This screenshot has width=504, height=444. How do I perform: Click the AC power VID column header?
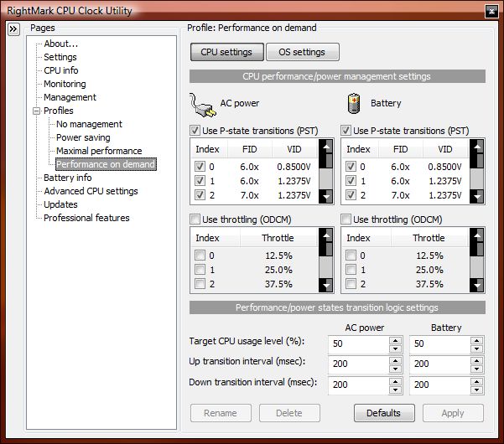(294, 149)
